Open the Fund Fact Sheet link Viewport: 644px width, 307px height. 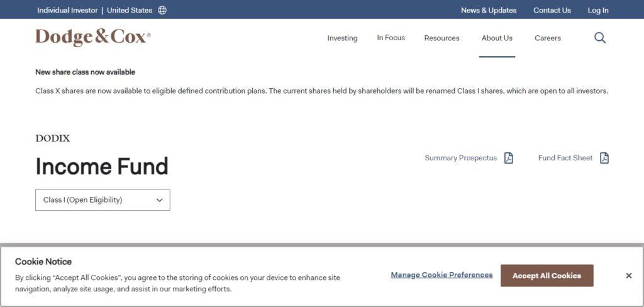click(x=565, y=158)
